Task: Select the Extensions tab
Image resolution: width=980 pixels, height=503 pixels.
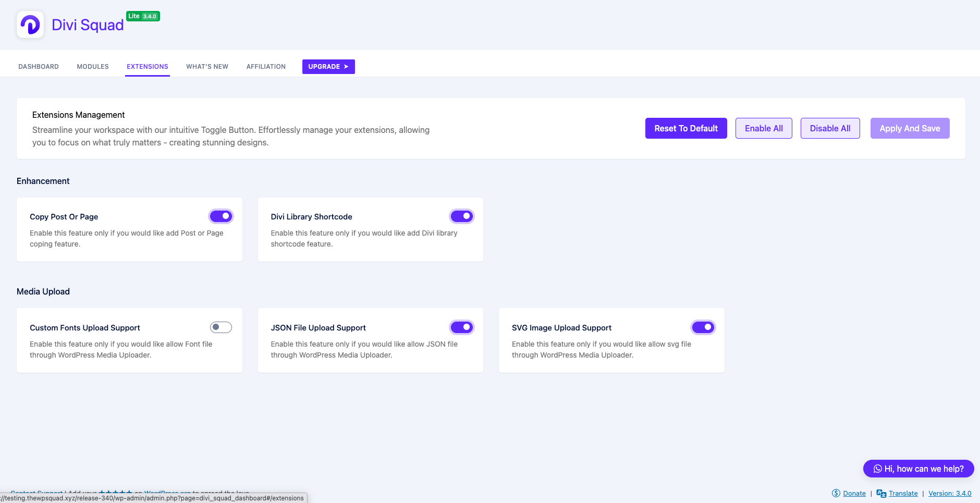Action: point(148,67)
